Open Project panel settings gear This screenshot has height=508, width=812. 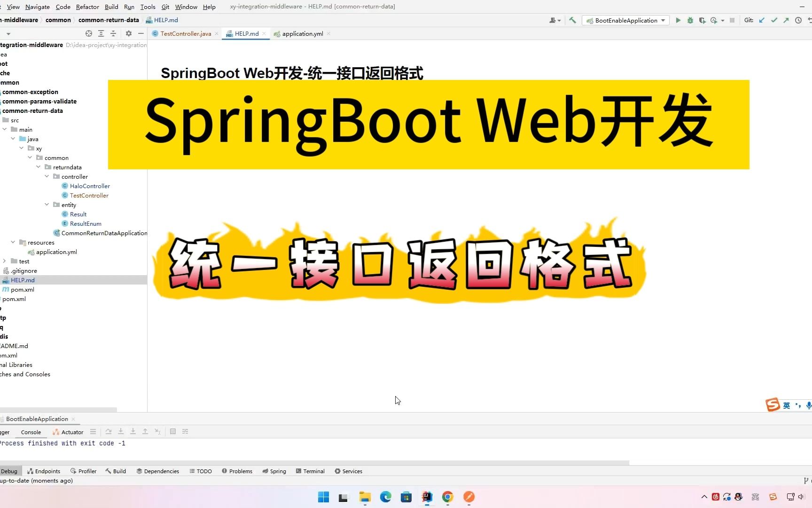pyautogui.click(x=129, y=33)
